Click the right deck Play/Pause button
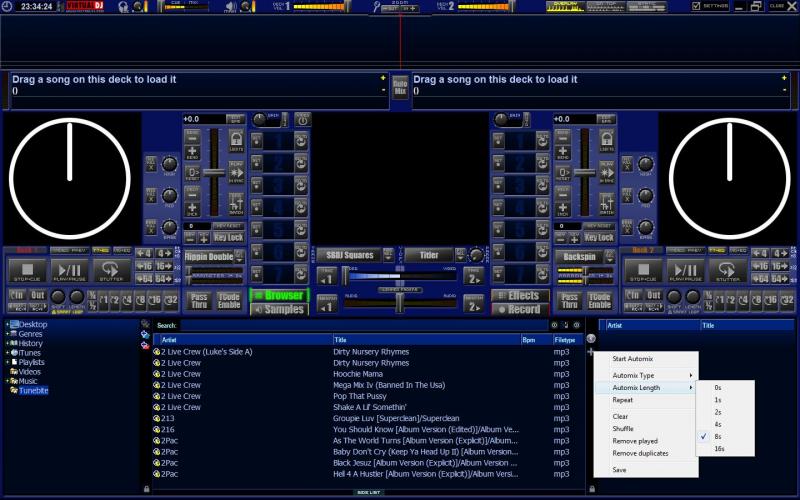 pos(685,271)
